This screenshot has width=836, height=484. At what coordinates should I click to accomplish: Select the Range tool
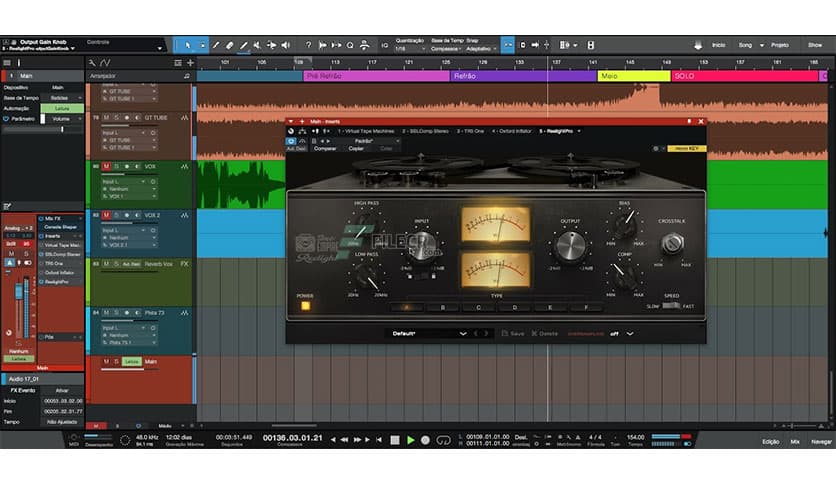click(x=202, y=45)
